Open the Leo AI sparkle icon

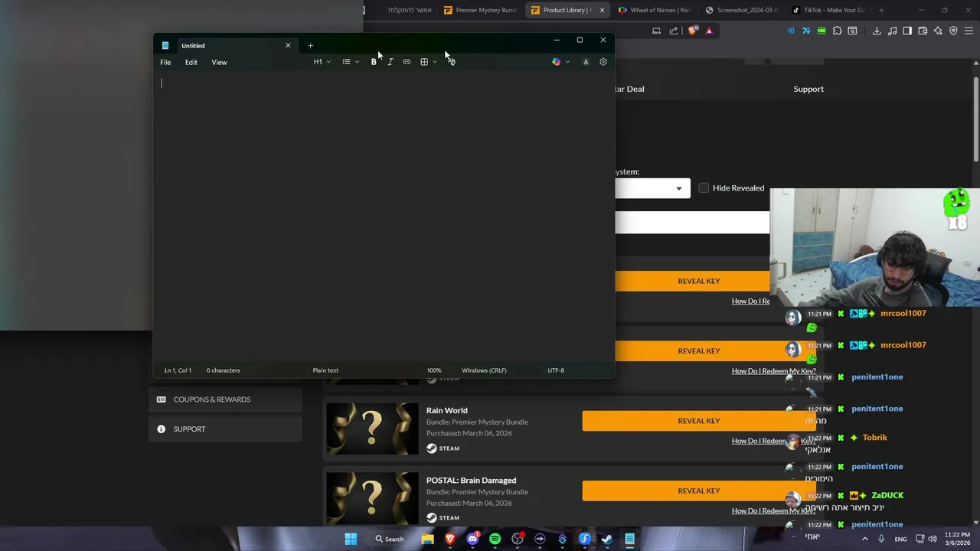(x=938, y=31)
